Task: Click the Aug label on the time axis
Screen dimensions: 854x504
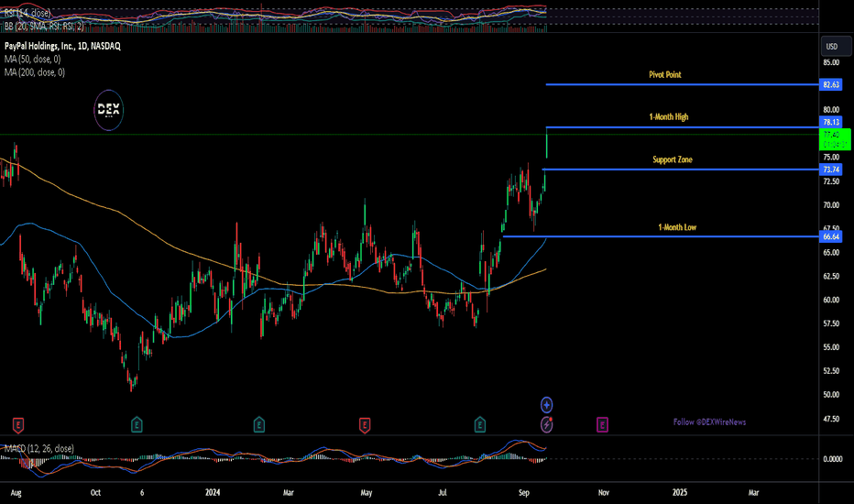Action: (x=16, y=493)
